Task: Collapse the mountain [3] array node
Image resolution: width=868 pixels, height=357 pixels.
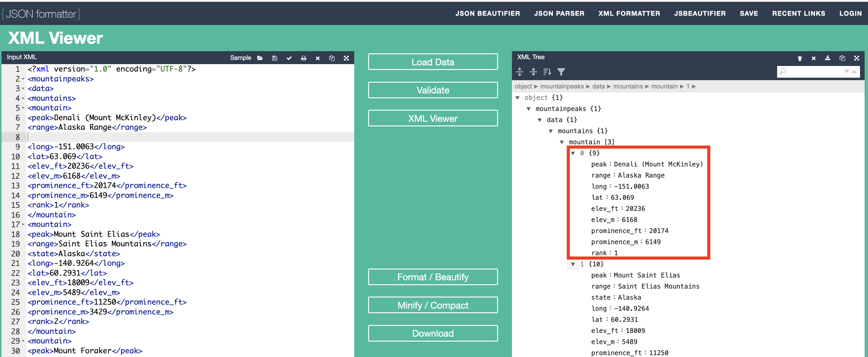Action: pos(562,142)
